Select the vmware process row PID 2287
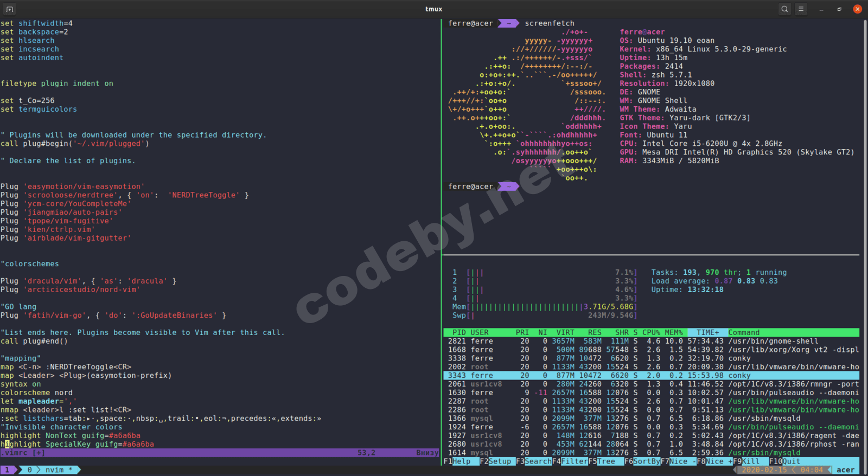Screen dimensions: 868x476 coord(652,401)
